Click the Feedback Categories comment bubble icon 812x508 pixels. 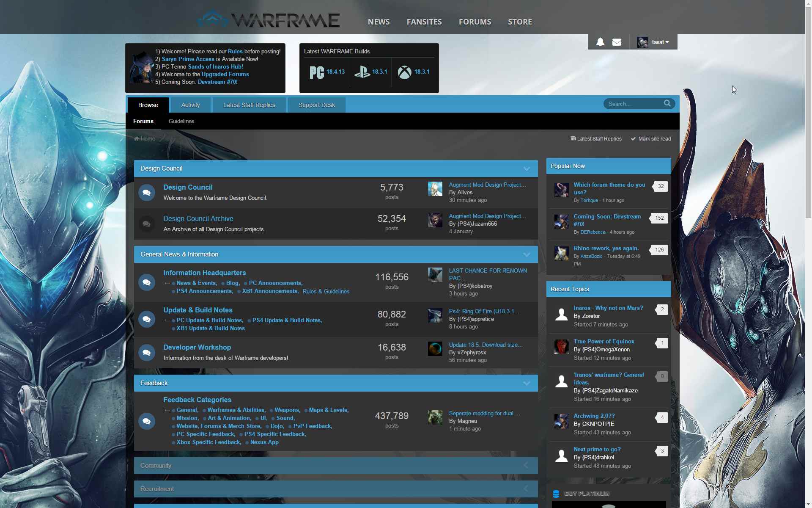click(x=146, y=421)
